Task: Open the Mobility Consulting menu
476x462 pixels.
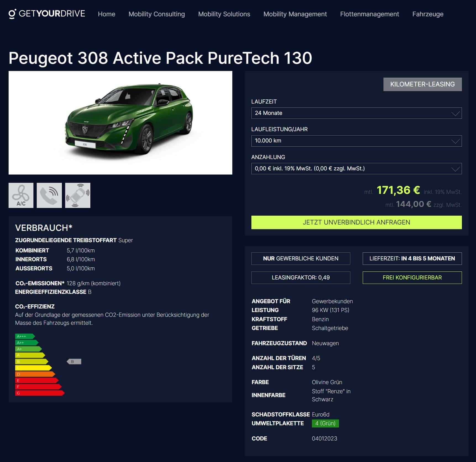Action: coord(157,14)
